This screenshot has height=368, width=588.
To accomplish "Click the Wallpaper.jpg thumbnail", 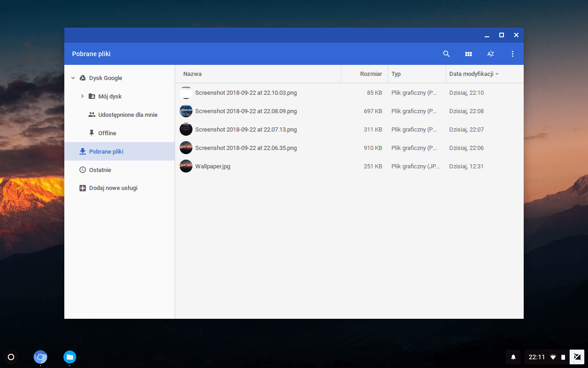I will 186,166.
